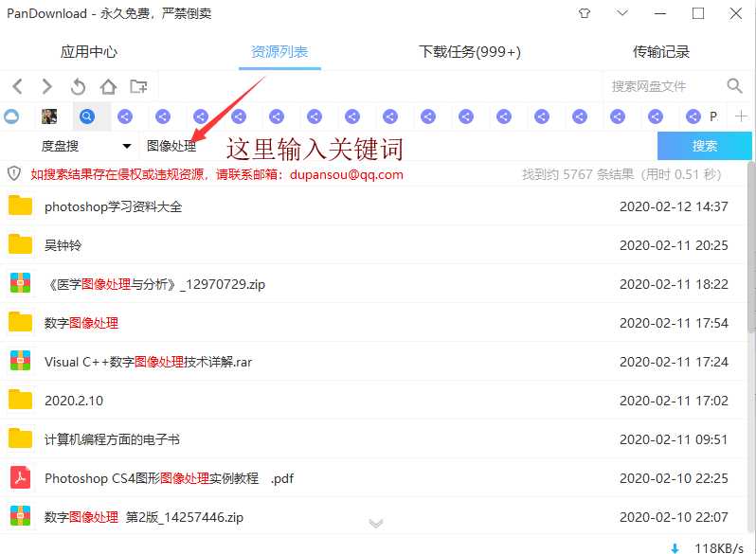Viewport: 756px width, 554px height.
Task: Switch to 下载任务(999+) tab
Action: 470,51
